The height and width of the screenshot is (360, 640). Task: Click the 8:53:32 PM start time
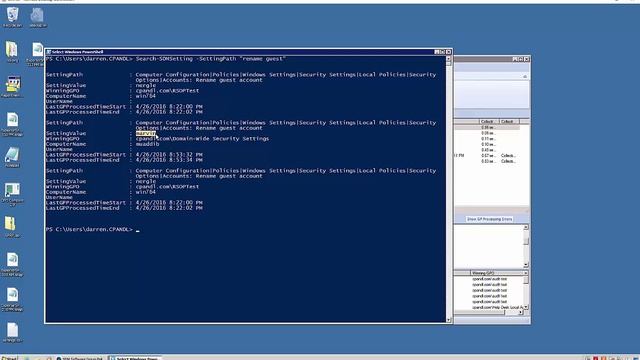click(x=169, y=155)
